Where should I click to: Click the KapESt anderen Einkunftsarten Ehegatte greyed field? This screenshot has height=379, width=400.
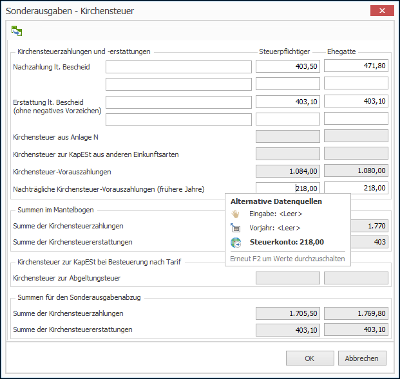356,153
